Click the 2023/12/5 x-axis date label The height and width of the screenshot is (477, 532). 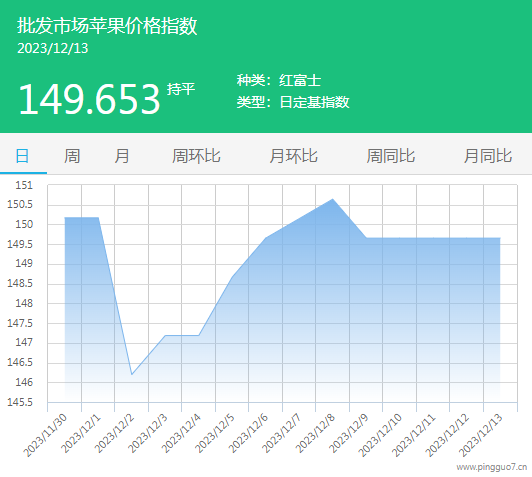[215, 434]
